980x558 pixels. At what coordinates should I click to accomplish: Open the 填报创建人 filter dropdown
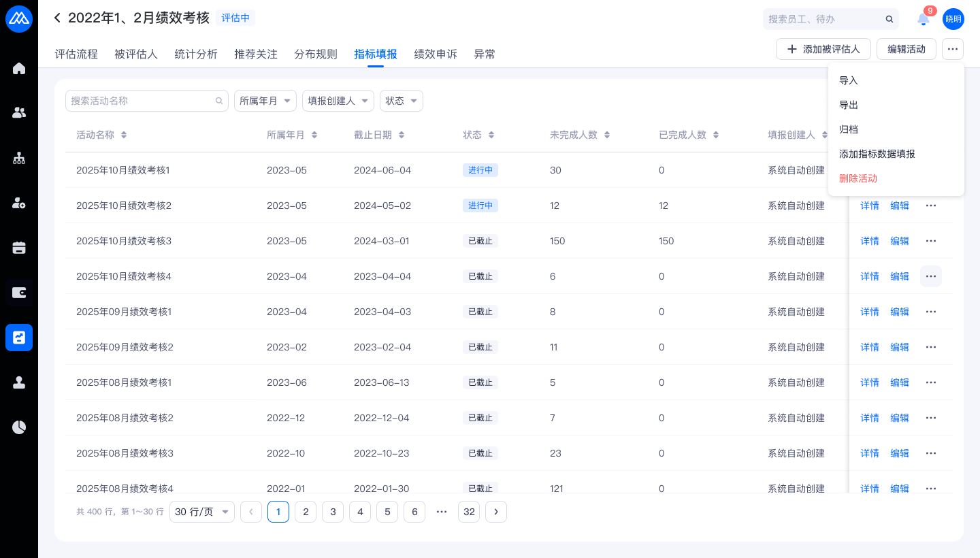click(338, 101)
